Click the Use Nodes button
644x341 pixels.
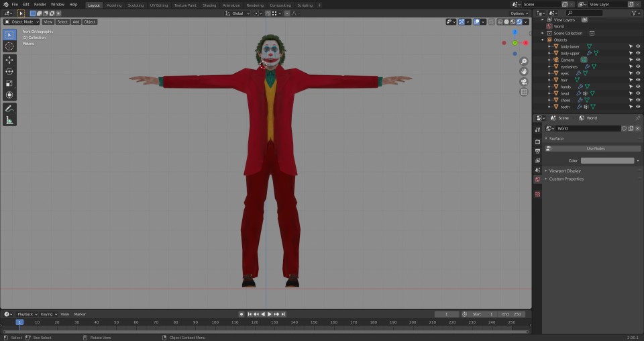(x=595, y=148)
